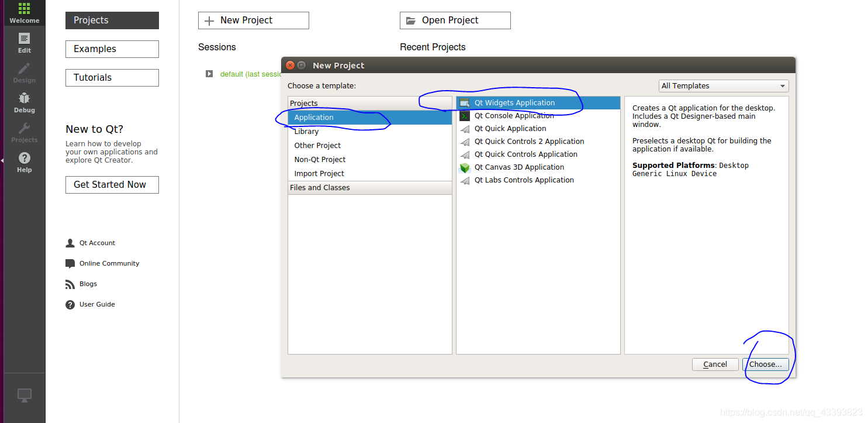Open the All Templates dropdown
Viewport: 868px width, 423px height.
724,86
